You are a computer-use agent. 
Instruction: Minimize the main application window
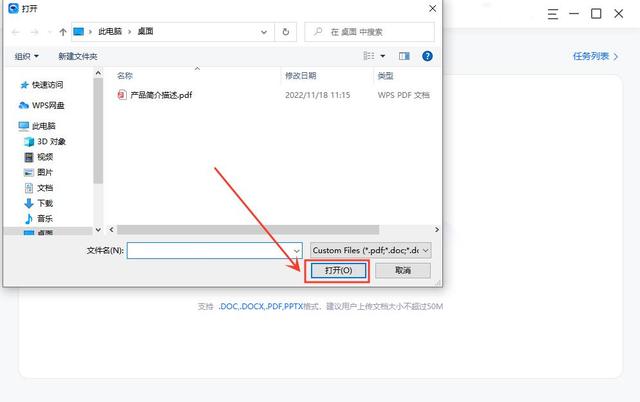(574, 14)
